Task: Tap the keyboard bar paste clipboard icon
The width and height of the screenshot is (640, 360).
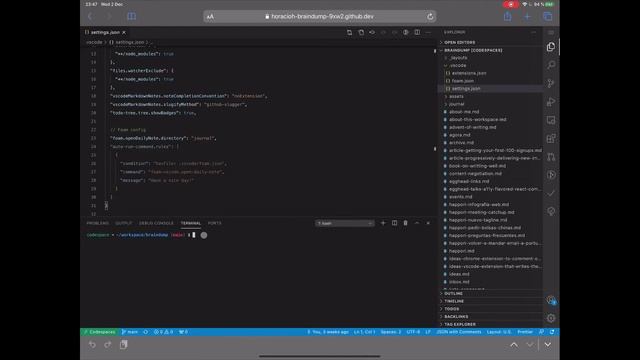Action: coord(124,345)
